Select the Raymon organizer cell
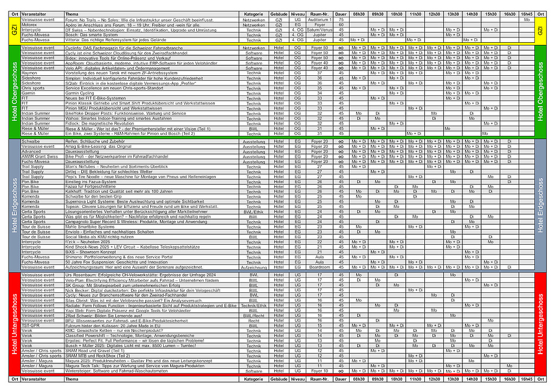555x392 pixels. [29, 73]
